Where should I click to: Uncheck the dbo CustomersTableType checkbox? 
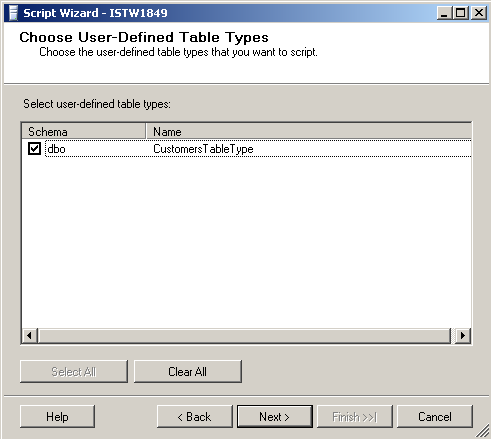coord(34,149)
